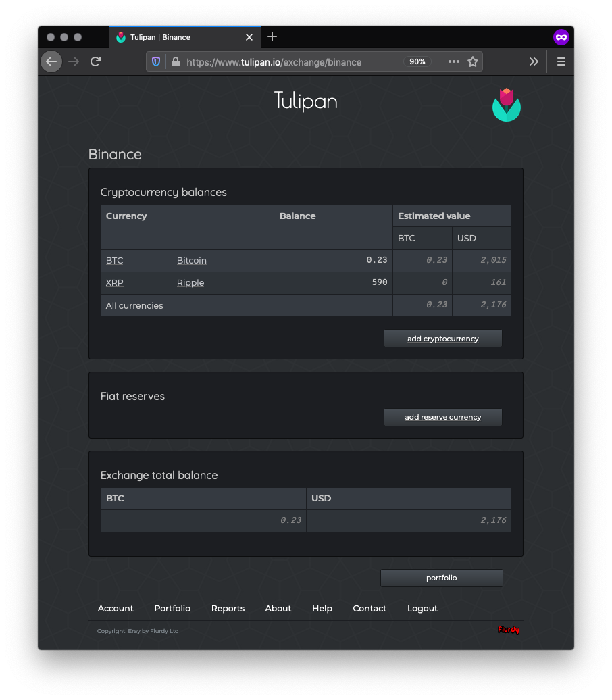Open Help in footer menu

(x=322, y=609)
